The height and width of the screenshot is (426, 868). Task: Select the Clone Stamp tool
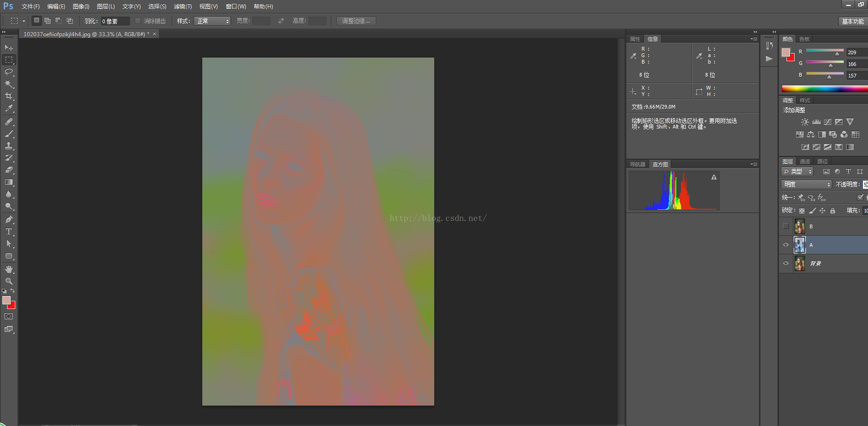[x=9, y=146]
